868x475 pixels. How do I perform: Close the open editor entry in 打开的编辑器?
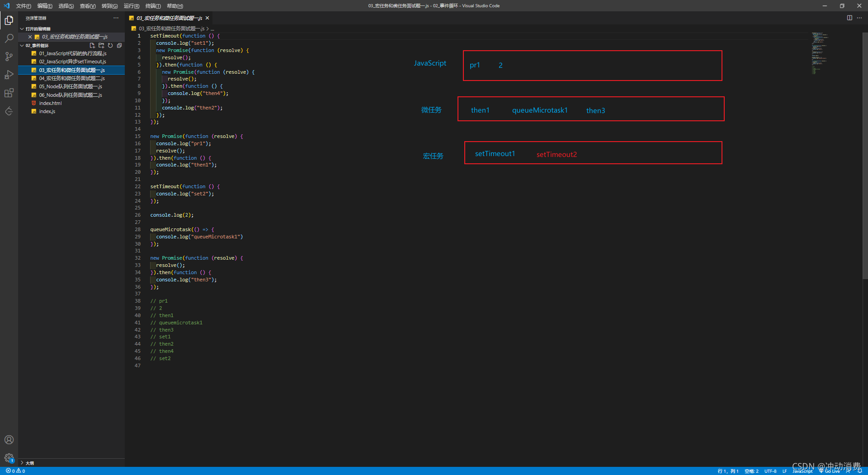pyautogui.click(x=30, y=37)
